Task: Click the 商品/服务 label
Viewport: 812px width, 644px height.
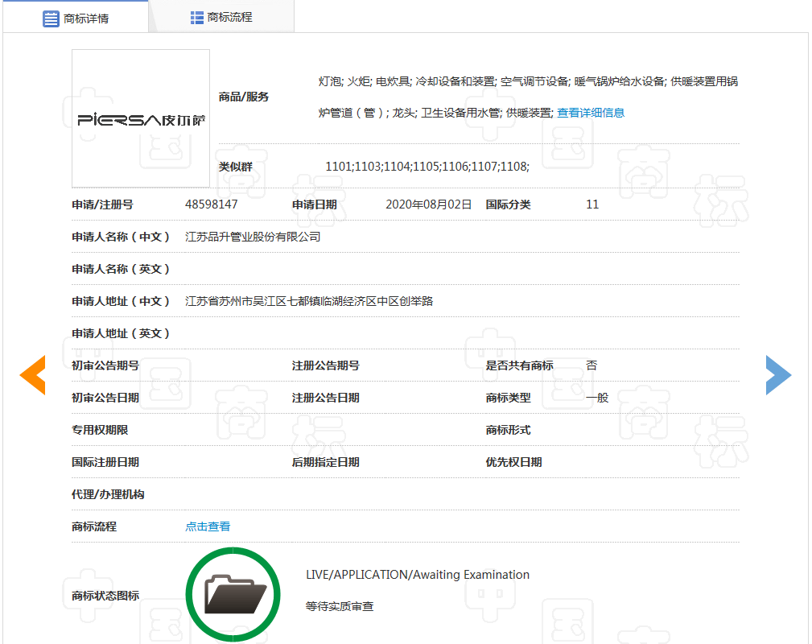Action: point(243,97)
